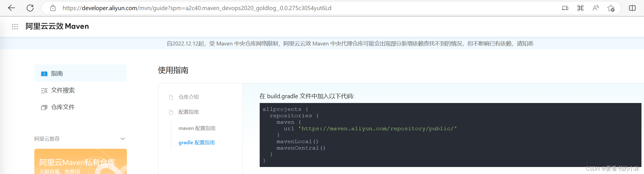Click the allprojects line in the code block
644x174 pixels.
pos(285,109)
